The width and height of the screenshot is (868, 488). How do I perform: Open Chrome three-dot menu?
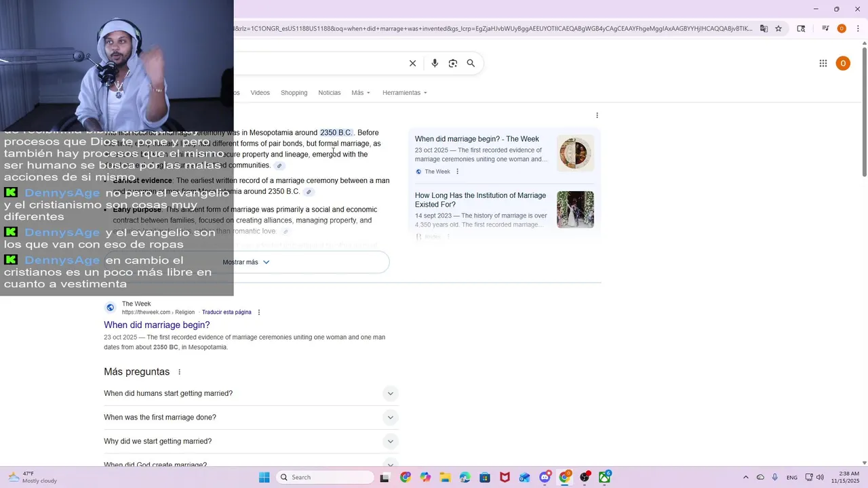[859, 28]
